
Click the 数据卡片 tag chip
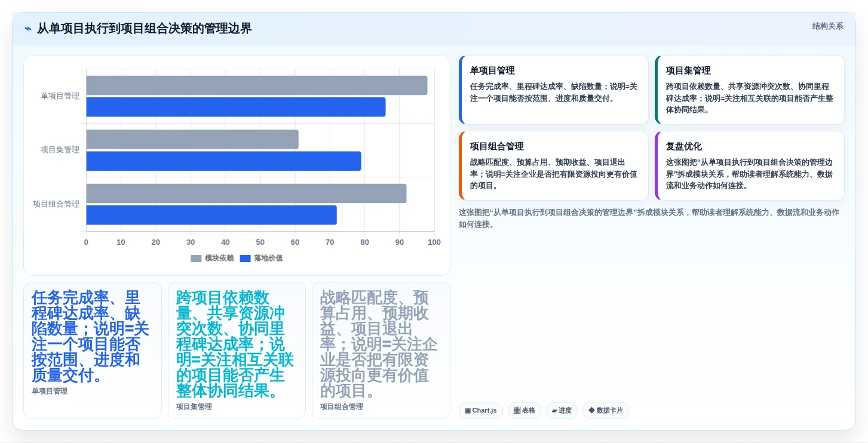pyautogui.click(x=606, y=411)
